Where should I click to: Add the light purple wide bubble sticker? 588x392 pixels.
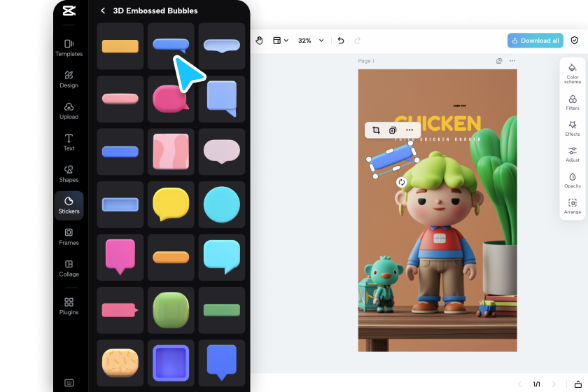[x=222, y=46]
